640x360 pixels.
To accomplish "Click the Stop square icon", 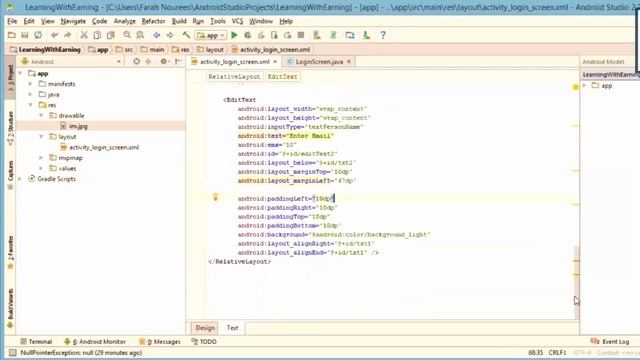I will 301,36.
